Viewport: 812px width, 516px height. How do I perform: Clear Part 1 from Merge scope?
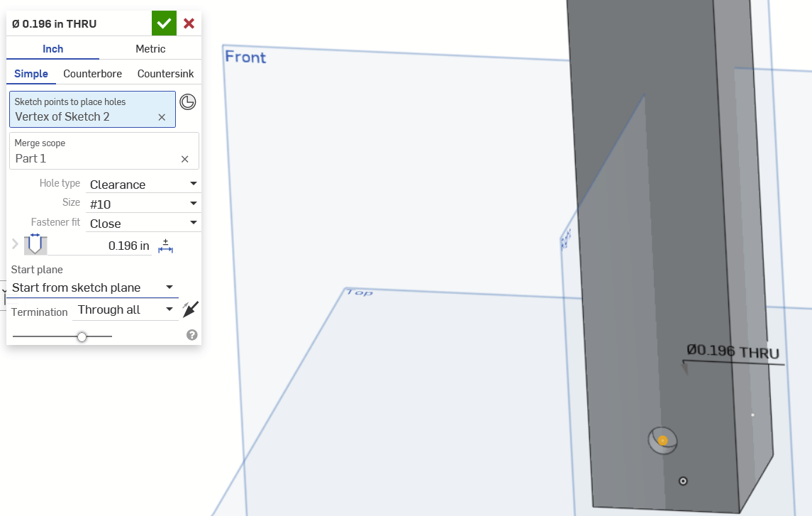185,159
